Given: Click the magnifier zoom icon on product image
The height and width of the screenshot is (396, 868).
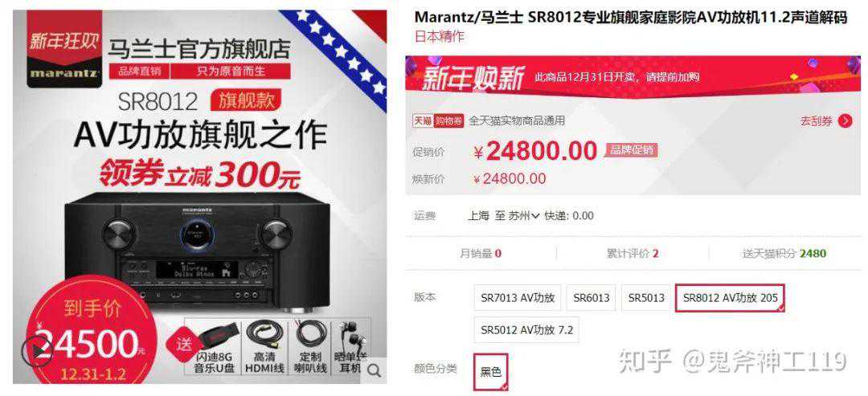Looking at the screenshot, I should tap(375, 370).
